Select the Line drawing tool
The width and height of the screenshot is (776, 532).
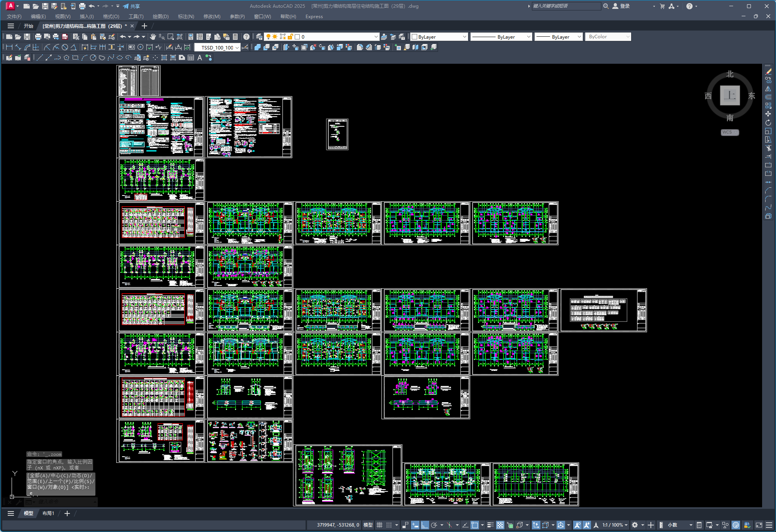click(x=40, y=58)
